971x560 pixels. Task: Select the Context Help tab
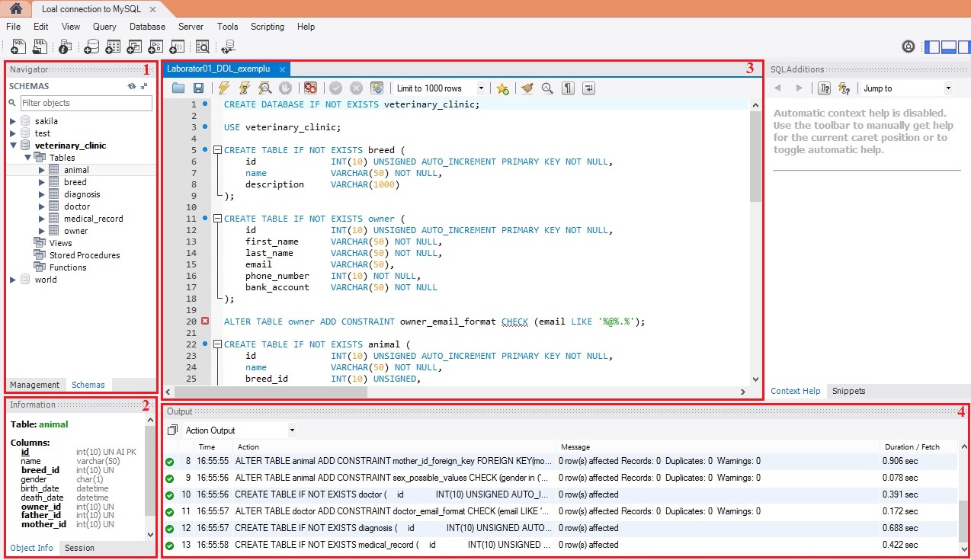pyautogui.click(x=796, y=391)
